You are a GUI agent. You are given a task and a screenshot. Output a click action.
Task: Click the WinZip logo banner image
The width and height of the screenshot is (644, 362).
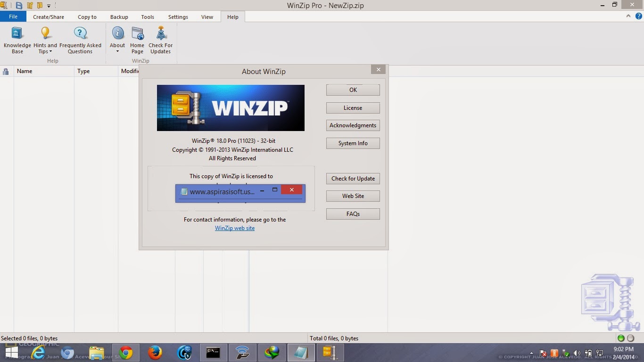231,108
